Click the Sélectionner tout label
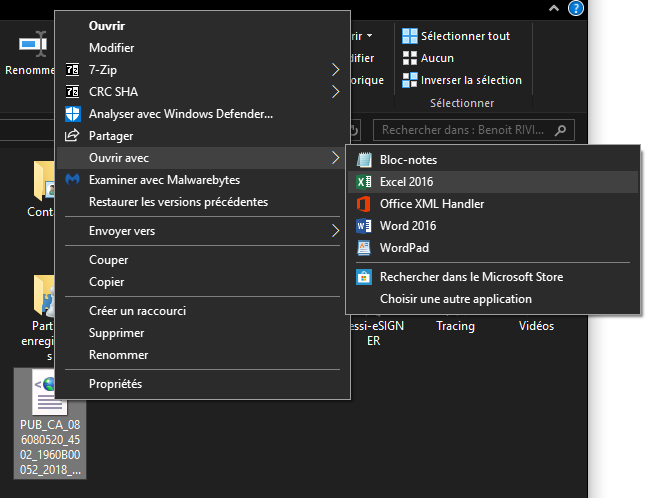The image size is (650, 498). [x=466, y=36]
